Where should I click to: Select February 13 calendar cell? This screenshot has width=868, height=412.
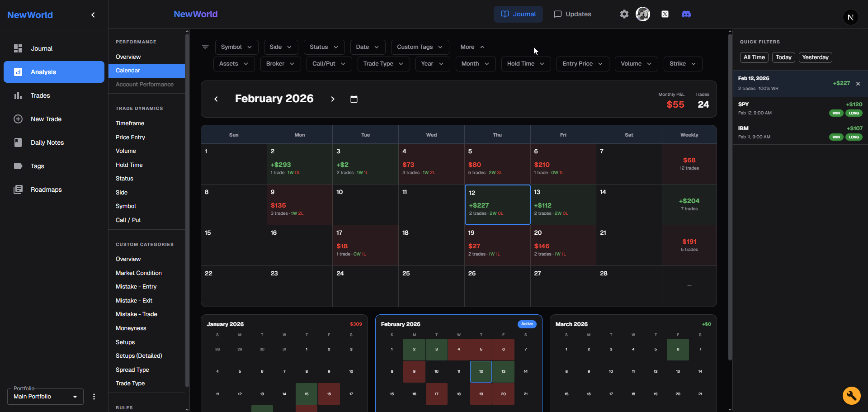tap(563, 204)
